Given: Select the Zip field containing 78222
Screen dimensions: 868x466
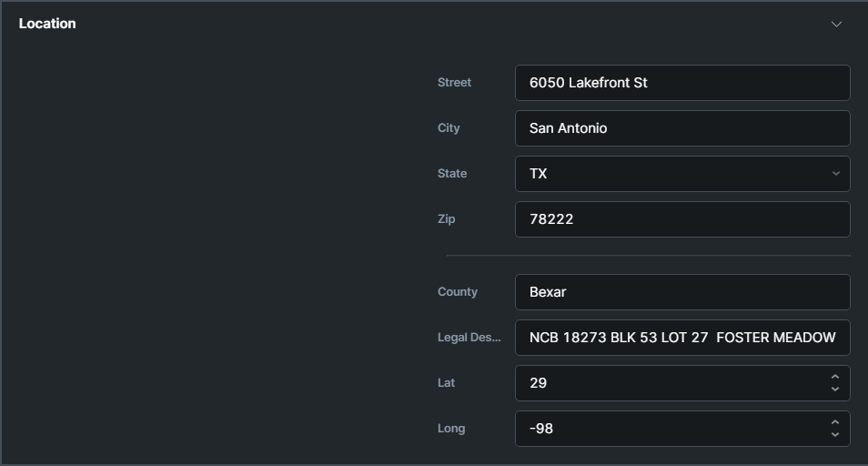Looking at the screenshot, I should 681,219.
